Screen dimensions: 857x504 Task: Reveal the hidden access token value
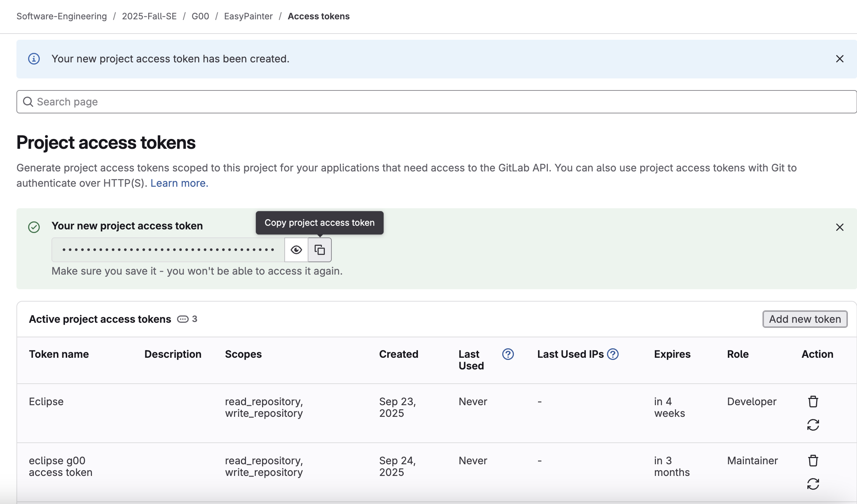click(296, 250)
